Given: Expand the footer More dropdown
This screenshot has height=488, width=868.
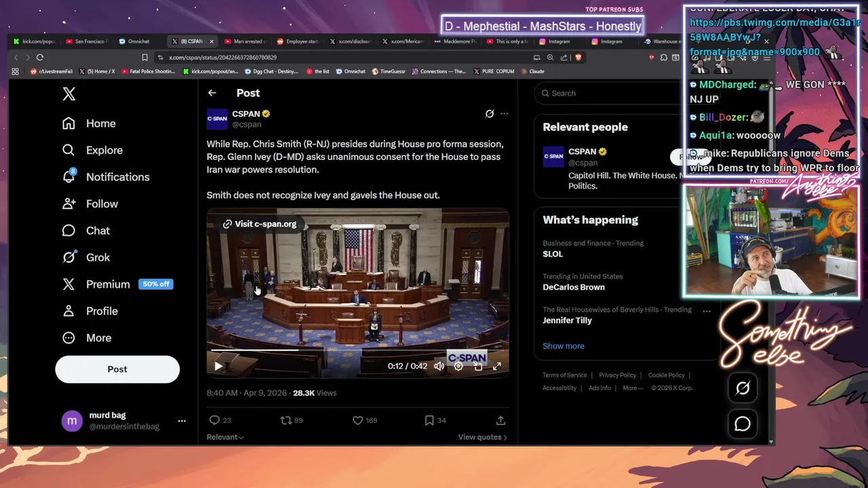Looking at the screenshot, I should click(x=632, y=388).
